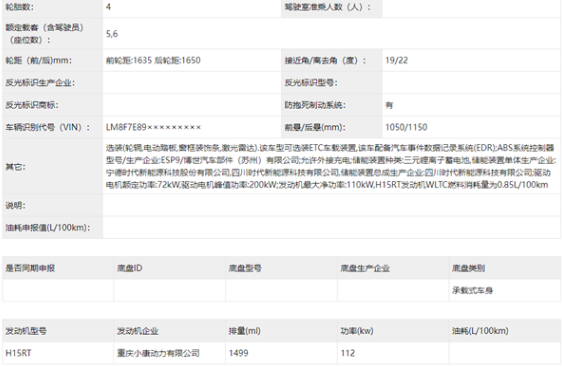This screenshot has height=367, width=562.
Task: Select the 是否同期申报 column header
Action: point(30,268)
